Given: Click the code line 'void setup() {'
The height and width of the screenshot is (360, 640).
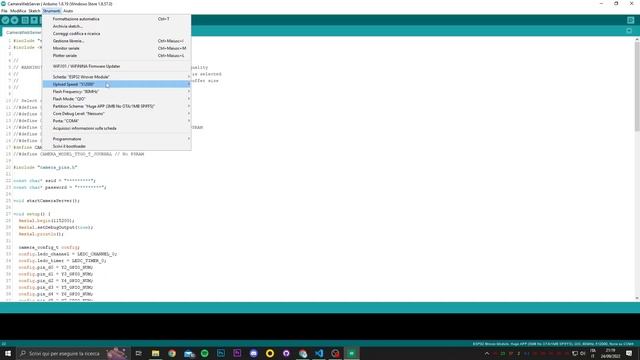Looking at the screenshot, I should click(x=32, y=214).
